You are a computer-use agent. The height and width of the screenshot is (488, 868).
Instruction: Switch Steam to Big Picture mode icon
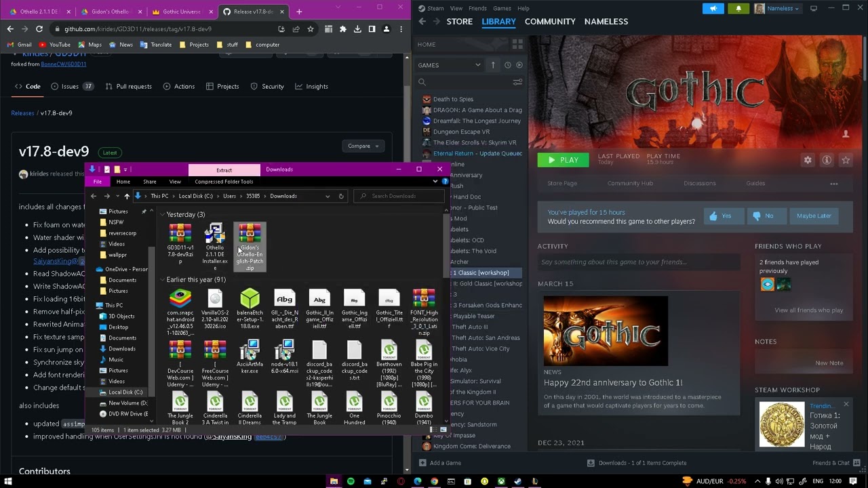[813, 8]
